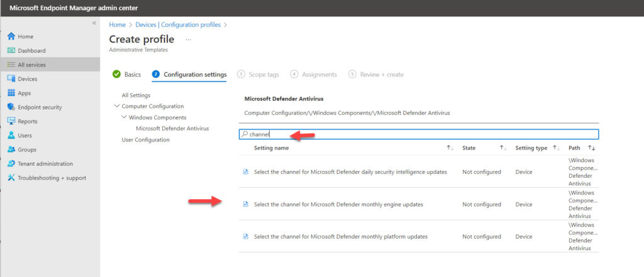
Task: Collapse the Computer Configuration tree node
Action: pyautogui.click(x=117, y=106)
